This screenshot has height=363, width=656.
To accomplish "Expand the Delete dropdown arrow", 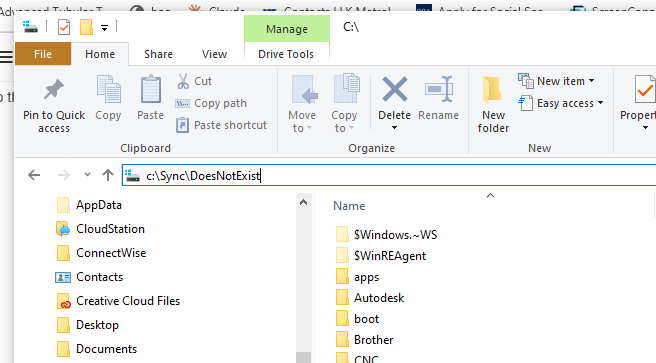I will [x=394, y=128].
